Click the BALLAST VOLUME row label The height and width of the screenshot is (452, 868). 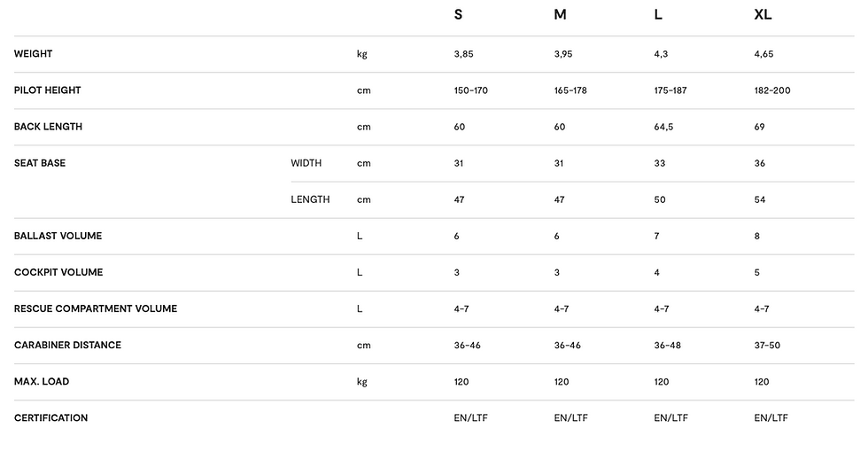pyautogui.click(x=58, y=236)
